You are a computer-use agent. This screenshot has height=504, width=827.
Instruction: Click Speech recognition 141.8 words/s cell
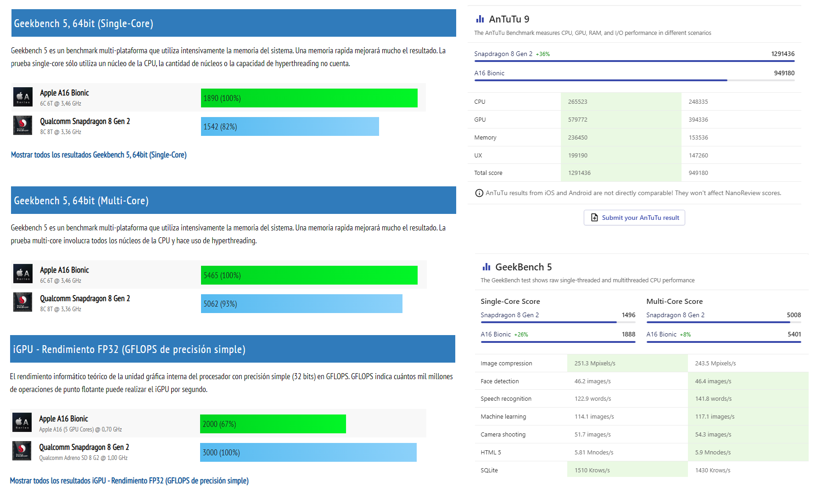tap(748, 399)
